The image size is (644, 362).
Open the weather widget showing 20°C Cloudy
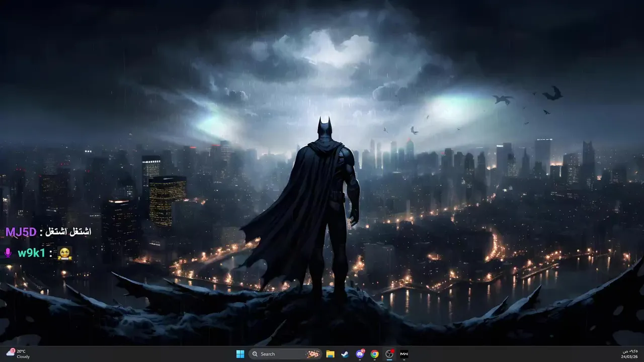[18, 354]
